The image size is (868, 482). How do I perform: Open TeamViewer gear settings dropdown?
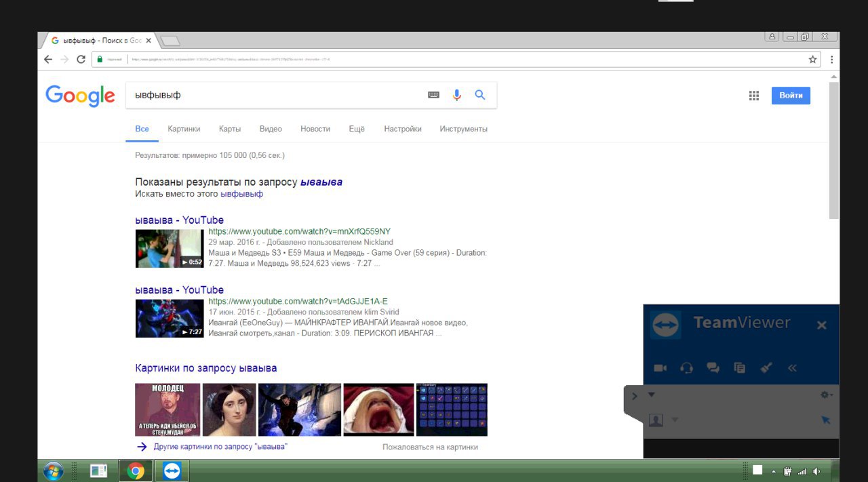[826, 395]
